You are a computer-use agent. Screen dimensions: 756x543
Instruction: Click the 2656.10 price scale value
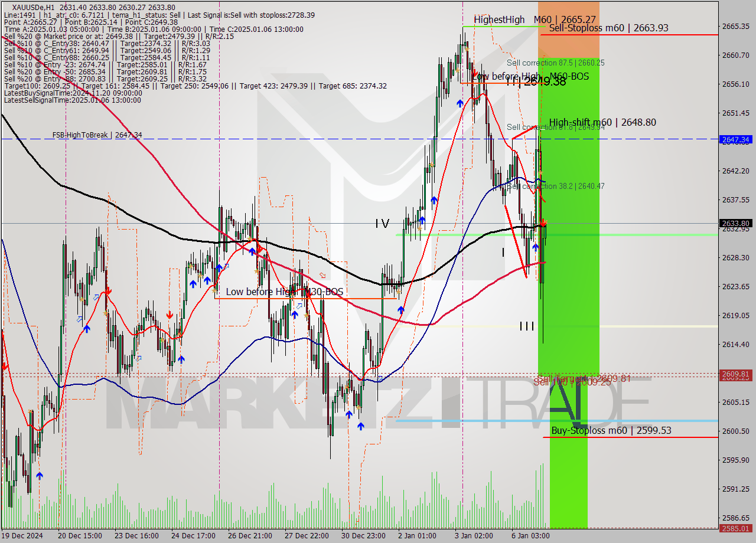(736, 84)
